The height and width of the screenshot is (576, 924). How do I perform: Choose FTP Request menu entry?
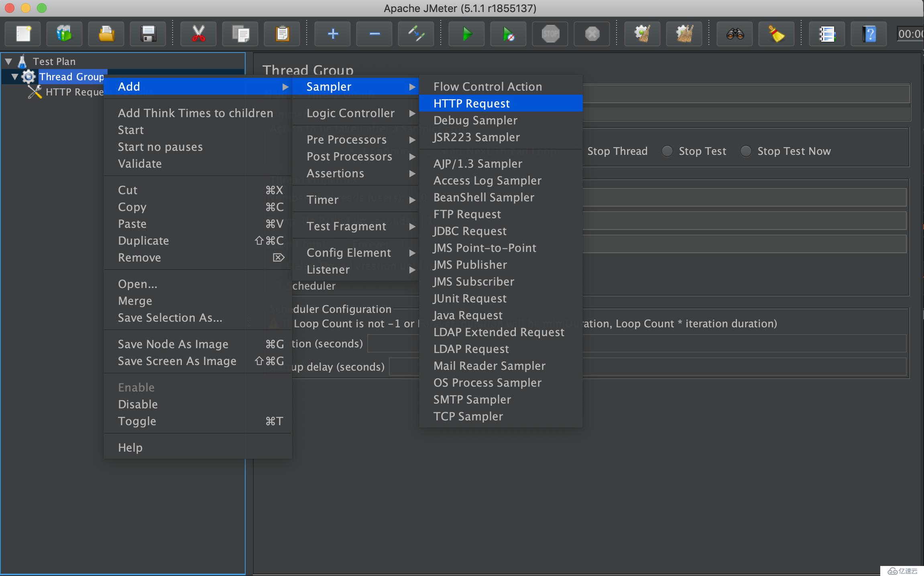[x=501, y=214]
